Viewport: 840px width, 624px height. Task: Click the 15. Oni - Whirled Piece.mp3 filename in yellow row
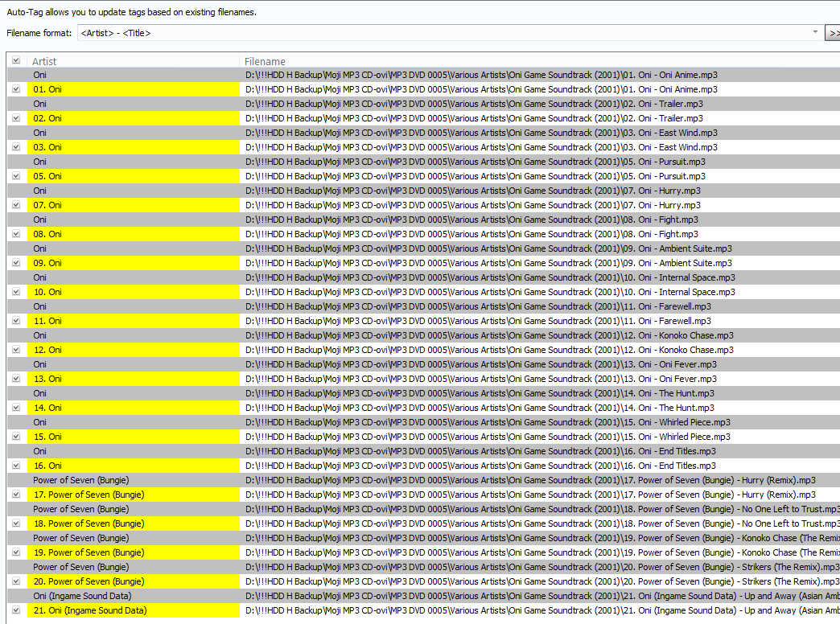point(488,437)
